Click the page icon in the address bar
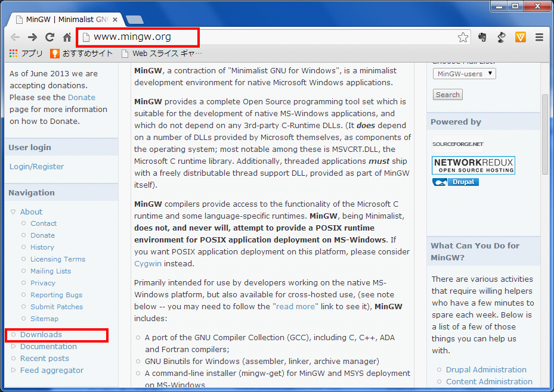The image size is (554, 392). pyautogui.click(x=86, y=37)
